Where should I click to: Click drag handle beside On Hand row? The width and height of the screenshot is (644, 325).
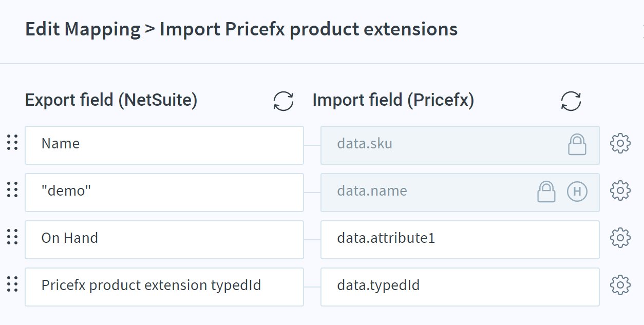[12, 237]
